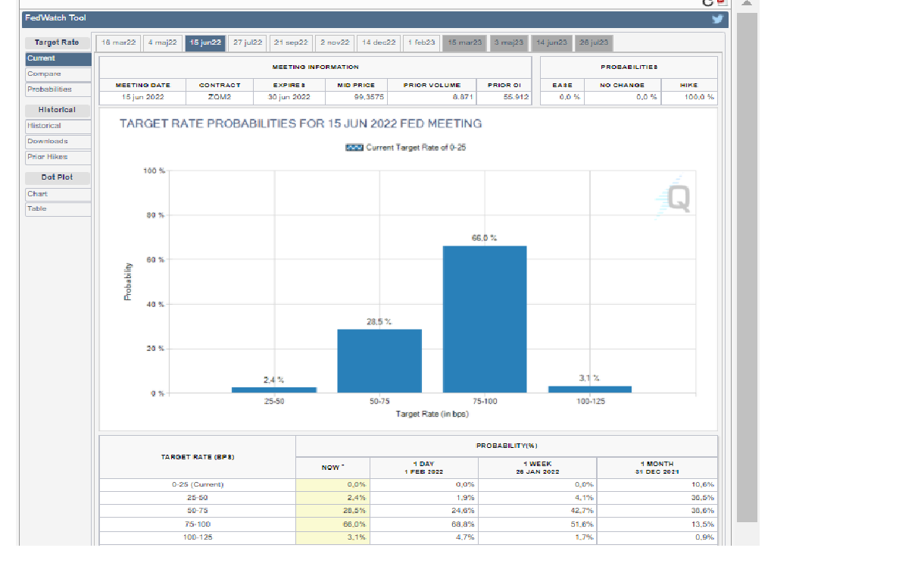Open the Downloads section
The image size is (924, 576).
click(x=58, y=142)
